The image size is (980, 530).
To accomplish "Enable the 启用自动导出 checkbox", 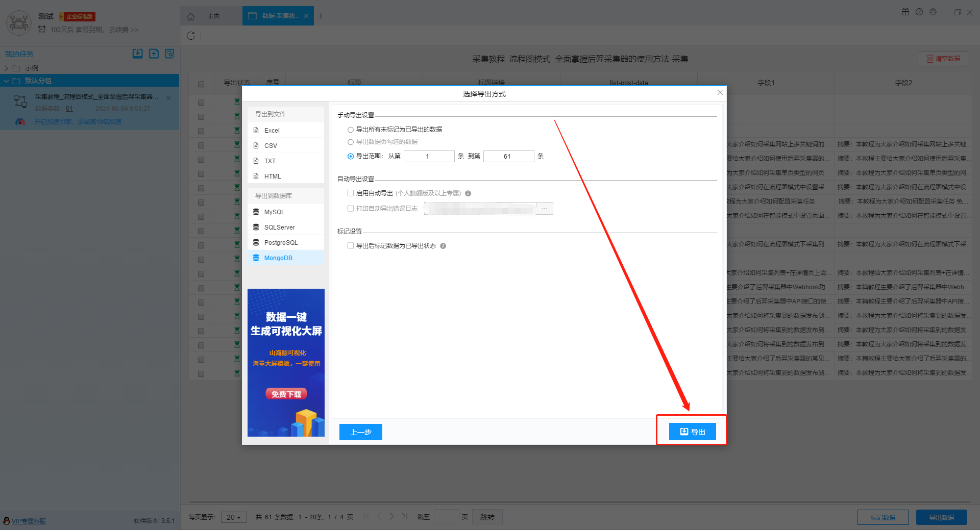I will (351, 193).
